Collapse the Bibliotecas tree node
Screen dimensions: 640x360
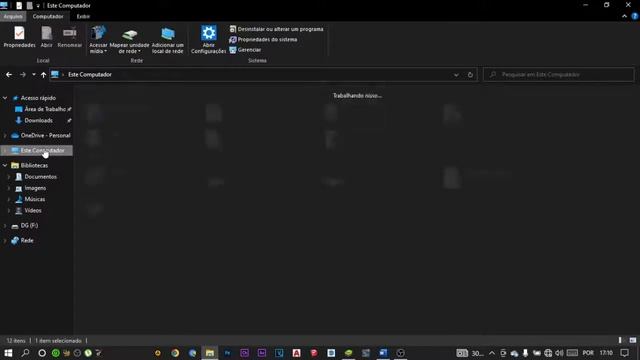coord(5,165)
